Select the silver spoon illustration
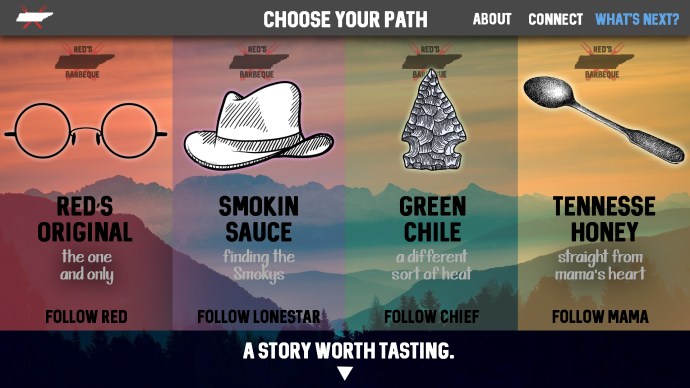 (x=604, y=120)
